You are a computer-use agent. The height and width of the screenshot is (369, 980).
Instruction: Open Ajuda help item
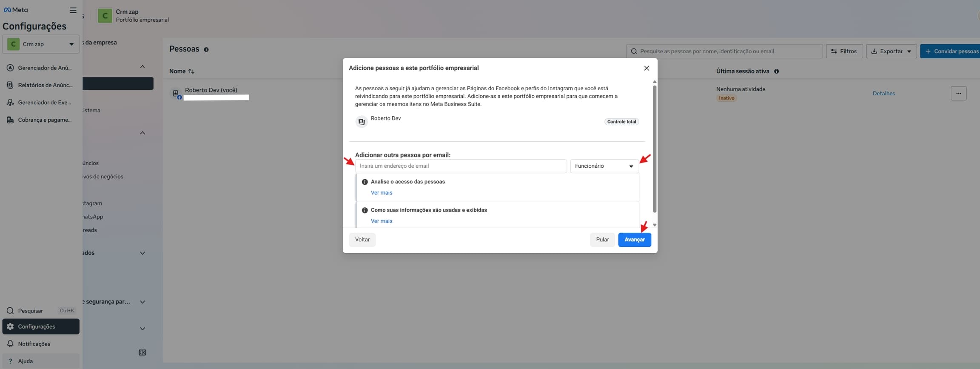pos(41,361)
